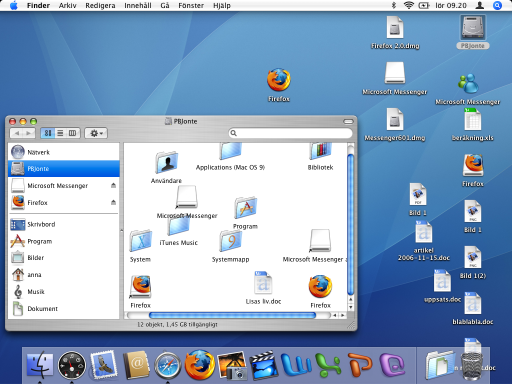Open the Fönster menu
Screen dimensions: 512x384
pyautogui.click(x=191, y=5)
